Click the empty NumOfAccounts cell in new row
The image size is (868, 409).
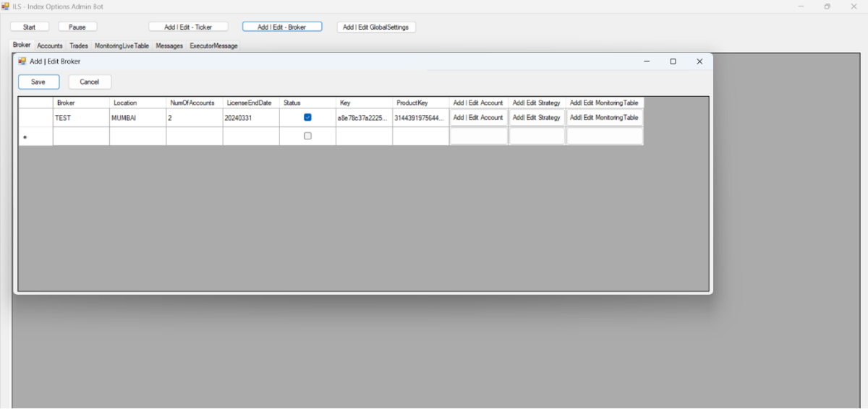coord(194,136)
